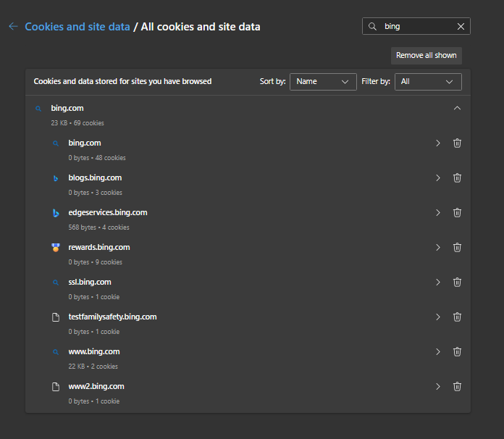Clear the search box with X icon
504x439 pixels.
(461, 27)
